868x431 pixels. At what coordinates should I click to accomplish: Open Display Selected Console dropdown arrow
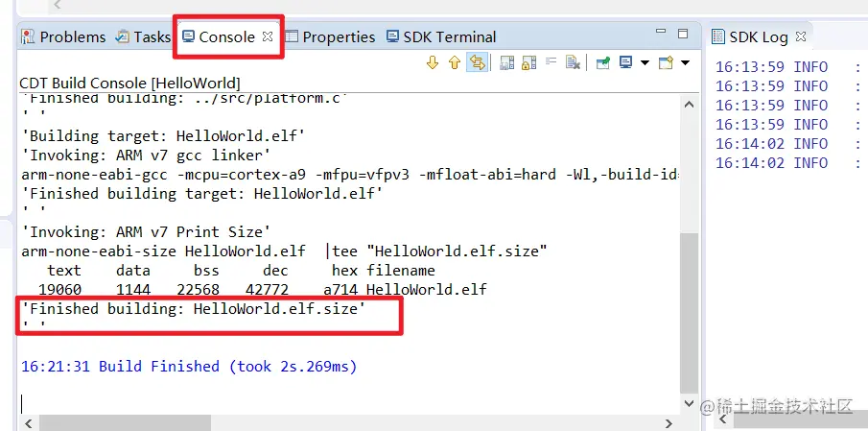pos(645,62)
